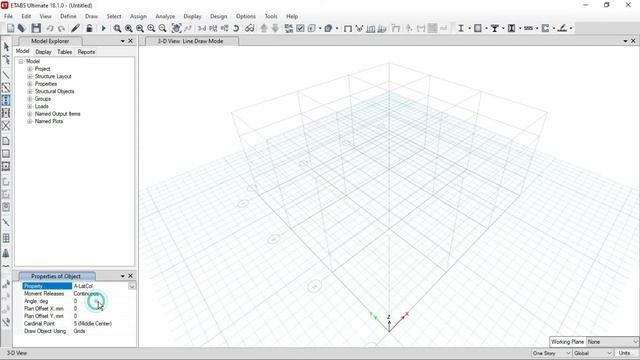Expand the Properties tree node

tap(29, 84)
